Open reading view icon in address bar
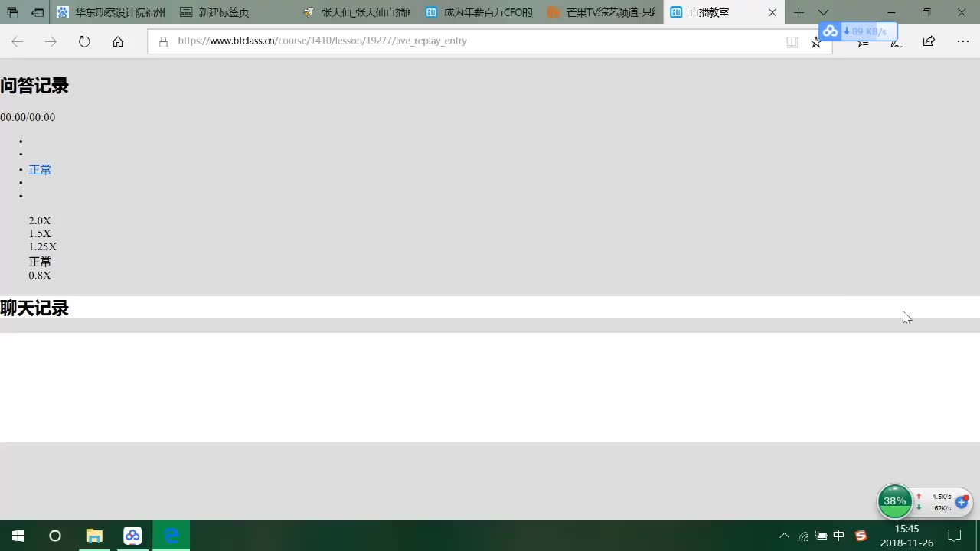 (x=792, y=42)
